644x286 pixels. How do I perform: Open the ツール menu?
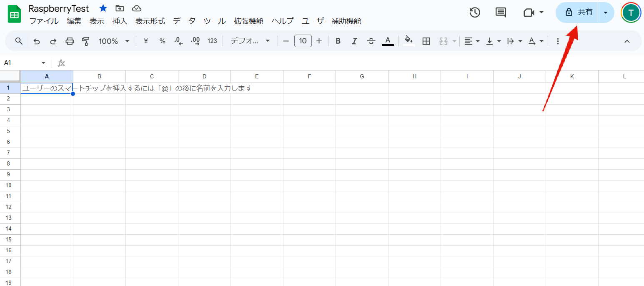coord(215,21)
